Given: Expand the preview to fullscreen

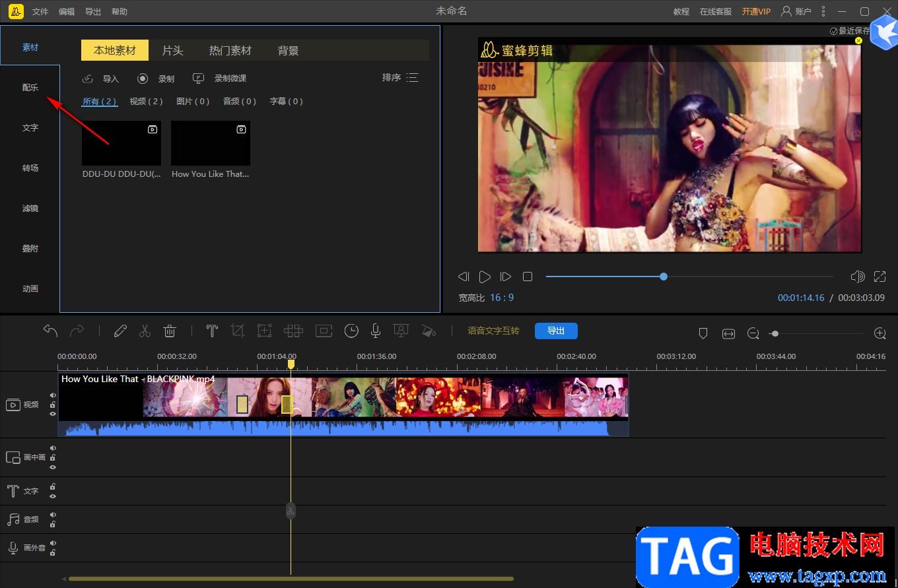Looking at the screenshot, I should click(x=880, y=277).
